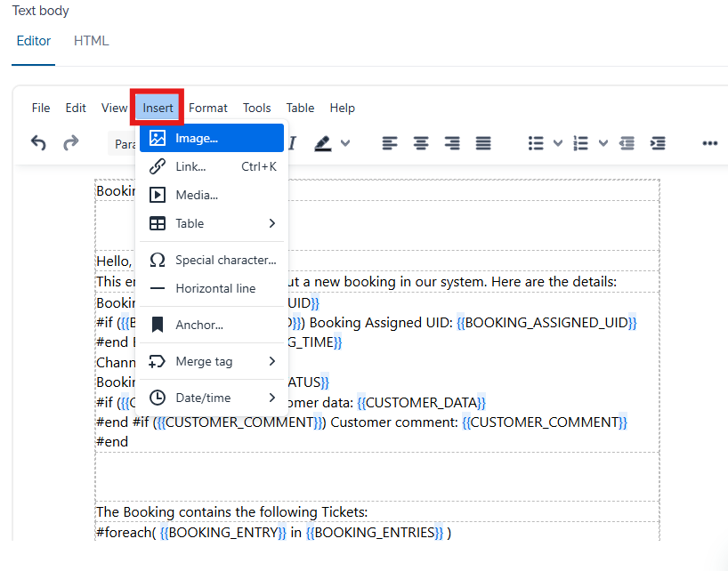728x571 pixels.
Task: Click the final #end line in body
Action: 112,441
